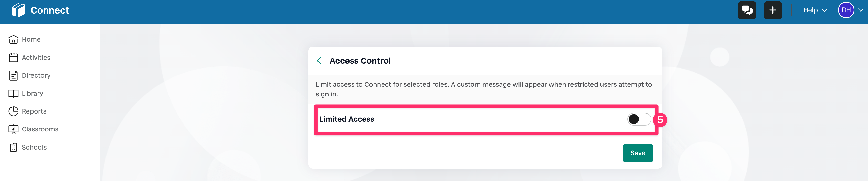The width and height of the screenshot is (868, 181).
Task: Click the Connect title text
Action: 50,10
